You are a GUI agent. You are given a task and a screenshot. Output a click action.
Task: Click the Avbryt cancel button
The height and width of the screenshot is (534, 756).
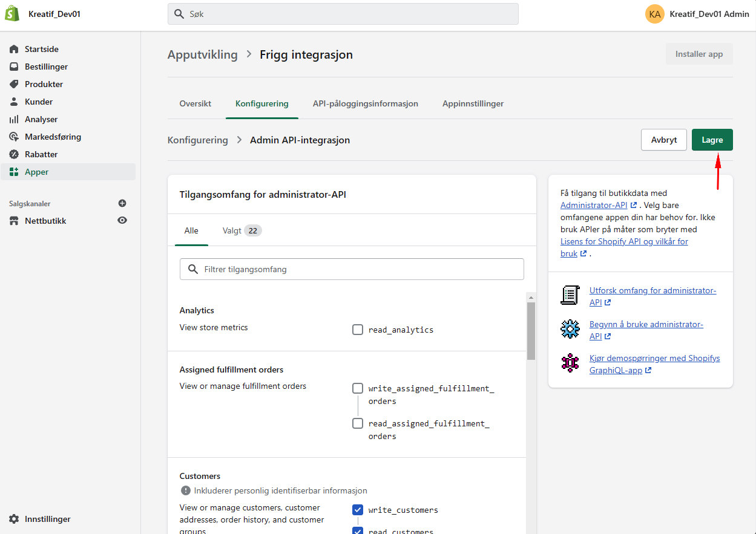(664, 140)
